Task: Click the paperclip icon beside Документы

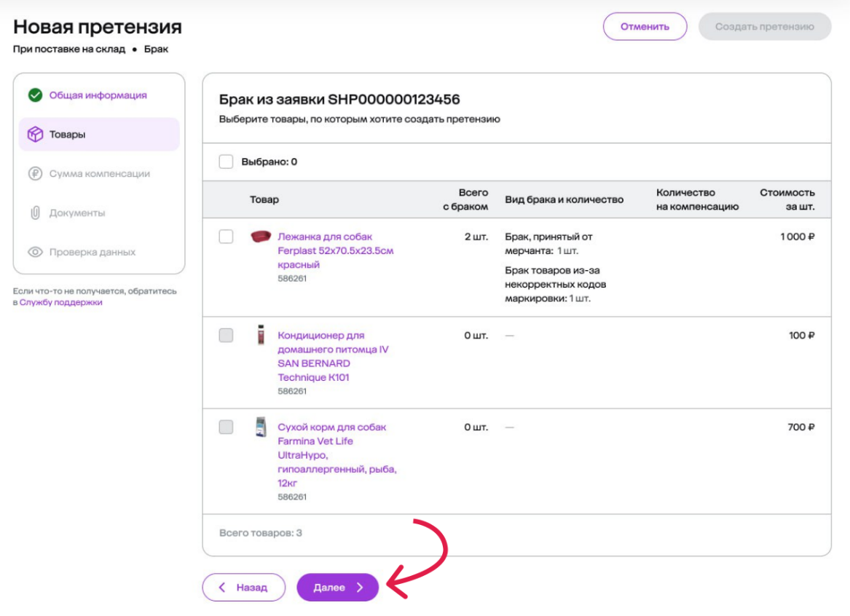Action: tap(35, 213)
